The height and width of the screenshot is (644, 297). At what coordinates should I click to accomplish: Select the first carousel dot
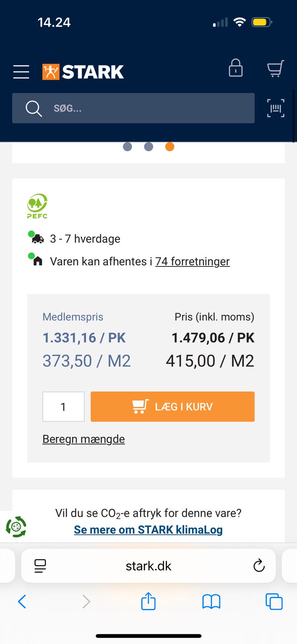coord(128,147)
